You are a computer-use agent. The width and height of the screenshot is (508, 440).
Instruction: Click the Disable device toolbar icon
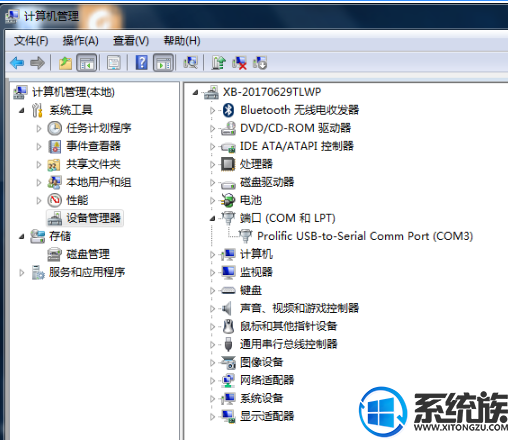click(x=260, y=63)
